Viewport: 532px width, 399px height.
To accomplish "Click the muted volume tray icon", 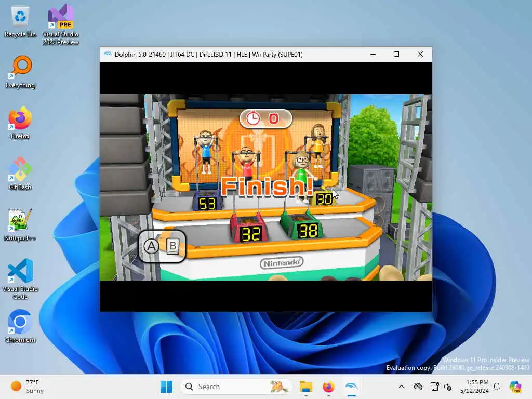I will [x=448, y=387].
